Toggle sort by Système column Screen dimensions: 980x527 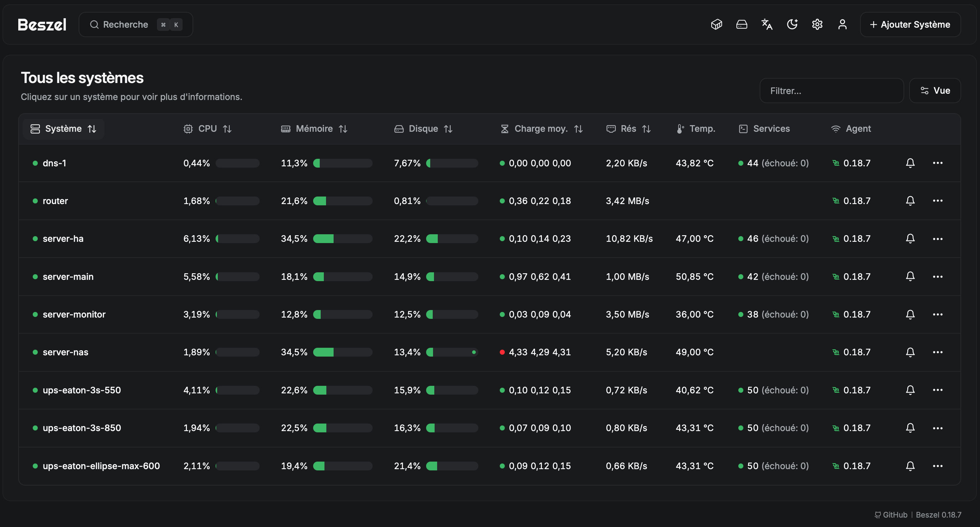click(63, 129)
